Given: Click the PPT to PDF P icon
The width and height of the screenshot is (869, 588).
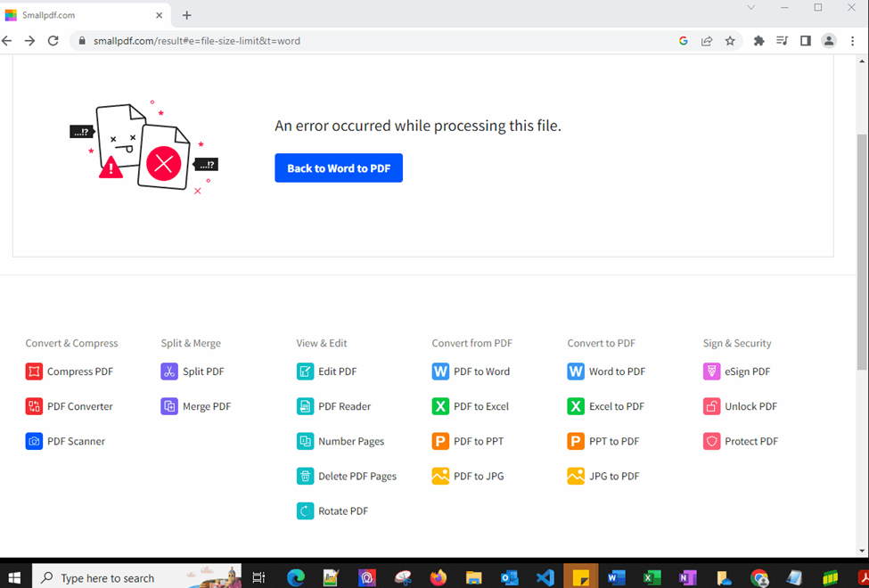Looking at the screenshot, I should pyautogui.click(x=576, y=441).
